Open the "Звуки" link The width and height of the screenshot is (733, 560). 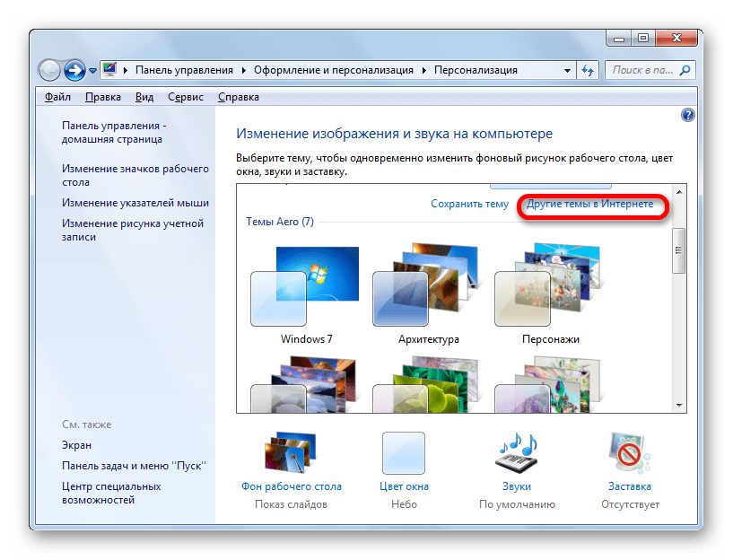tap(517, 486)
